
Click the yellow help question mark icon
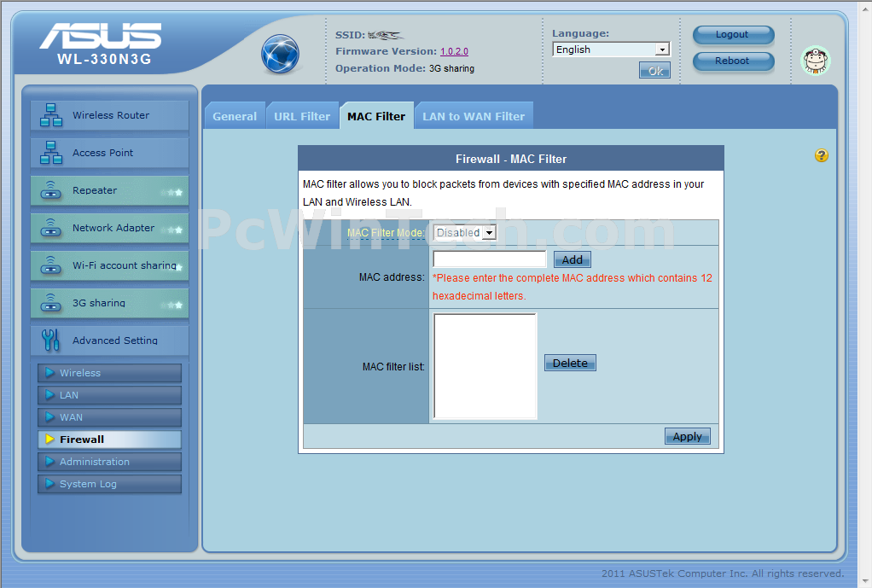click(x=822, y=155)
